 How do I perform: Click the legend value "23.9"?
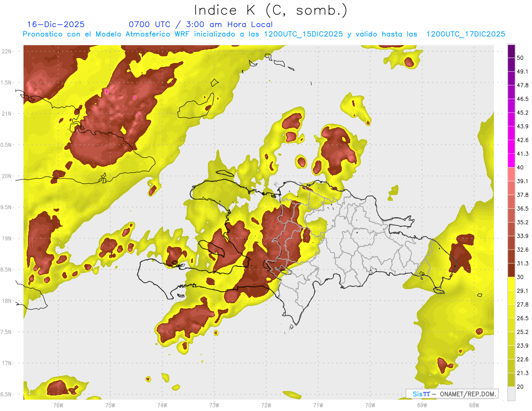pyautogui.click(x=523, y=346)
